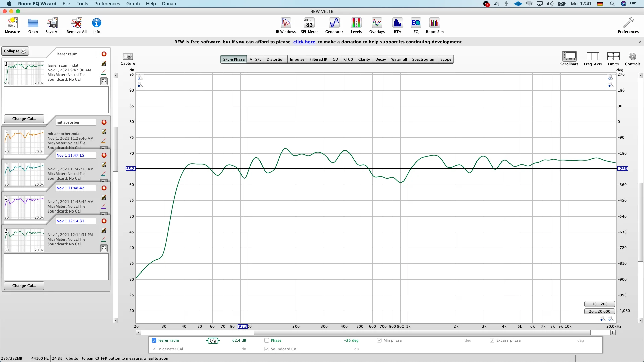Click the horizontal frequency scrollbar
The height and width of the screenshot is (362, 644).
pyautogui.click(x=375, y=333)
